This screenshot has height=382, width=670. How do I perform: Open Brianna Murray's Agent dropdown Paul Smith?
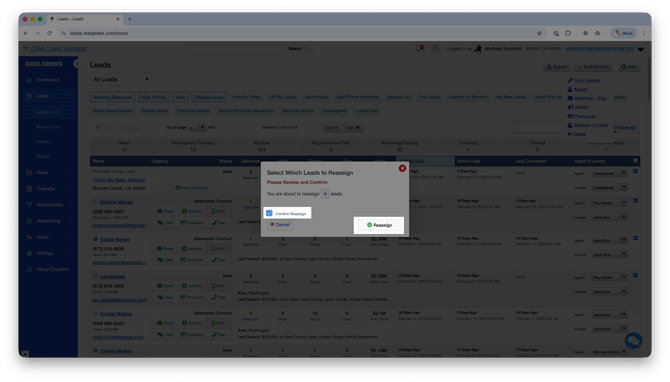pos(609,203)
